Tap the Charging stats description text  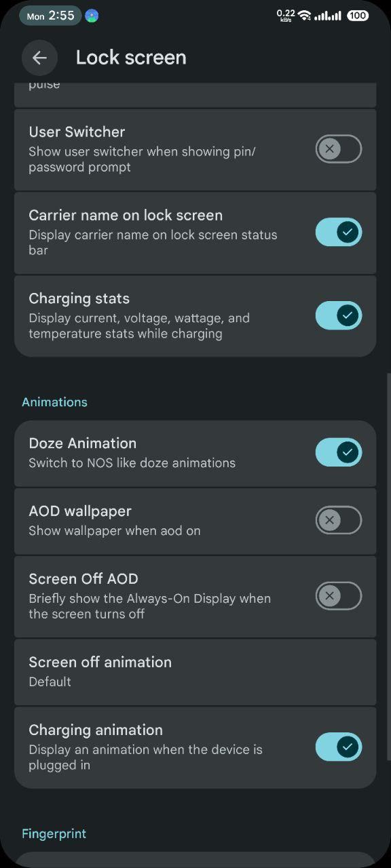(x=139, y=325)
